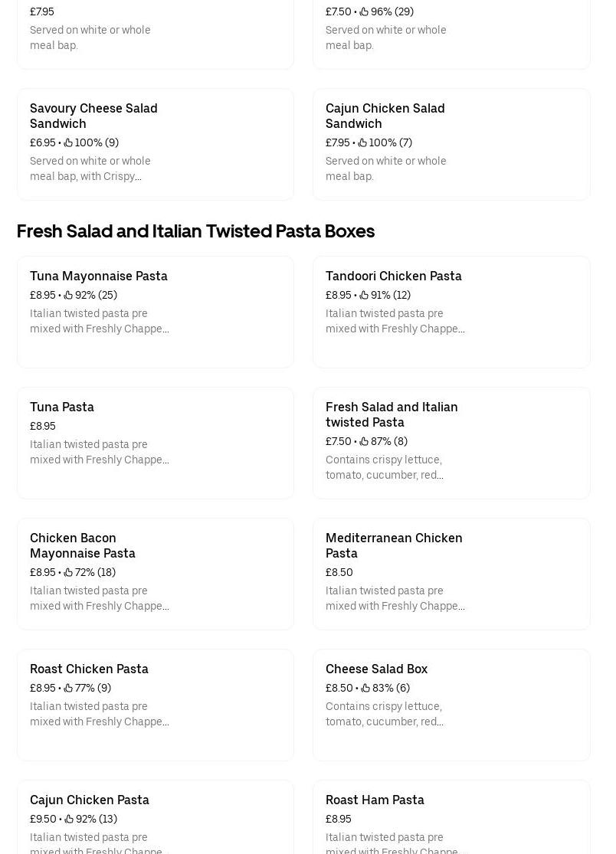Open the Tandoori Chicken Pasta card
The height and width of the screenshot is (854, 616).
(451, 312)
